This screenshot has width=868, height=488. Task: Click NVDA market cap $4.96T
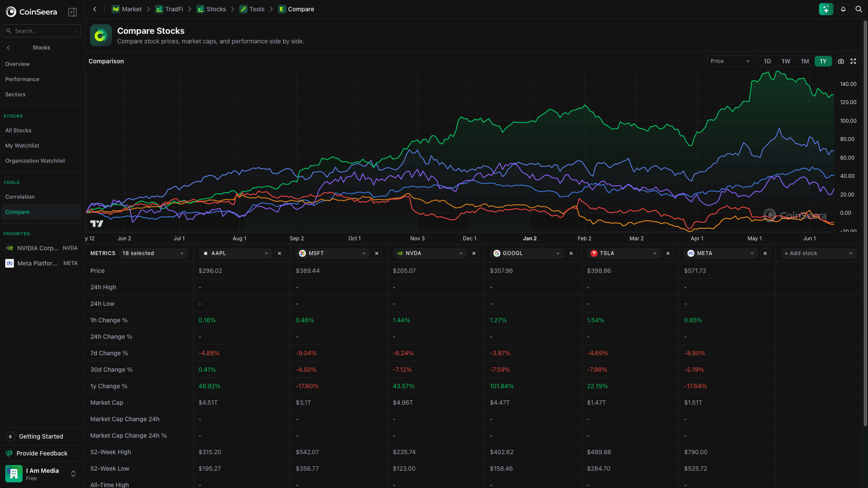(403, 403)
